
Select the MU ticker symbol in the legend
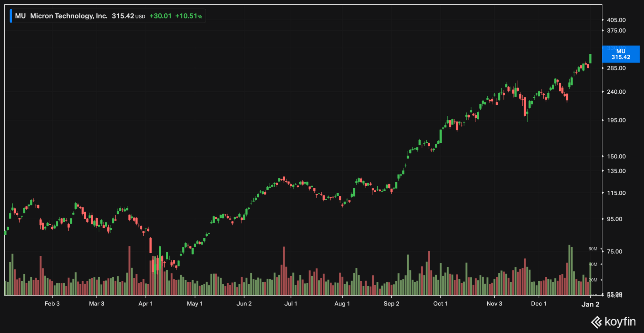[20, 16]
